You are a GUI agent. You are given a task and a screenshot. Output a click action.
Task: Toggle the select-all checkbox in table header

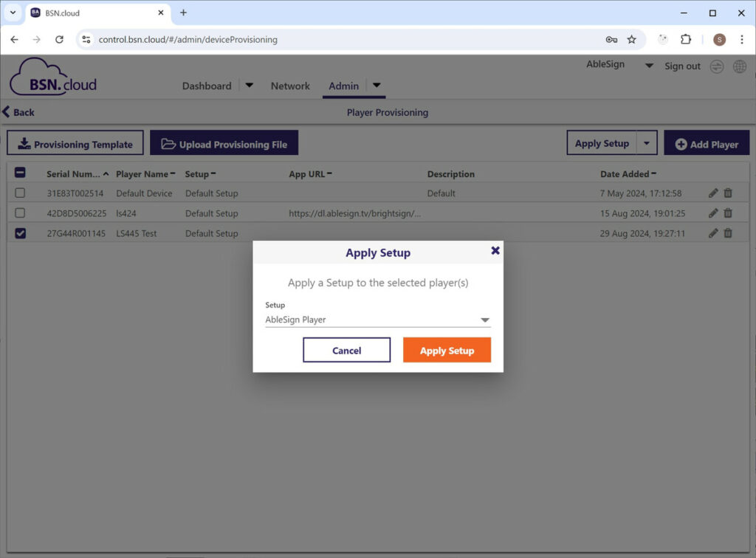pyautogui.click(x=20, y=173)
